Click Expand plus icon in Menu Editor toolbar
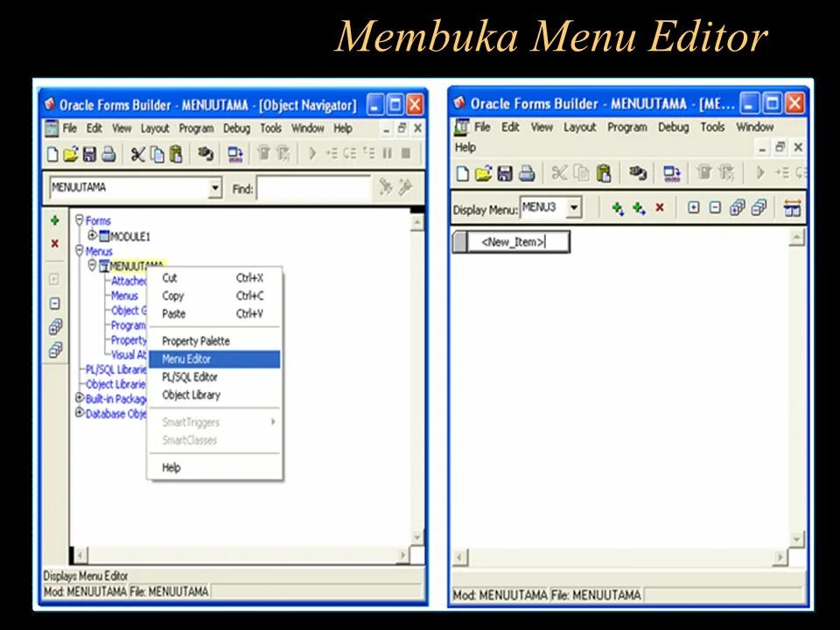 tap(693, 207)
